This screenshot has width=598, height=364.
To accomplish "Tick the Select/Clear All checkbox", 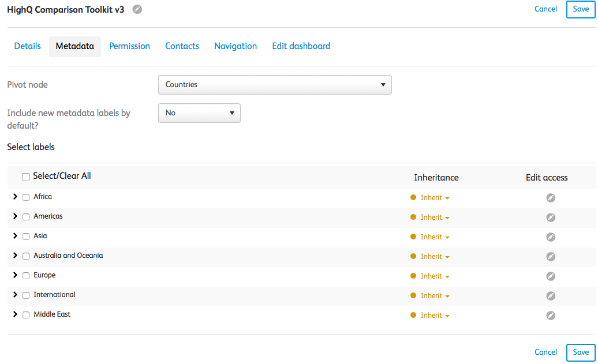I will click(26, 177).
